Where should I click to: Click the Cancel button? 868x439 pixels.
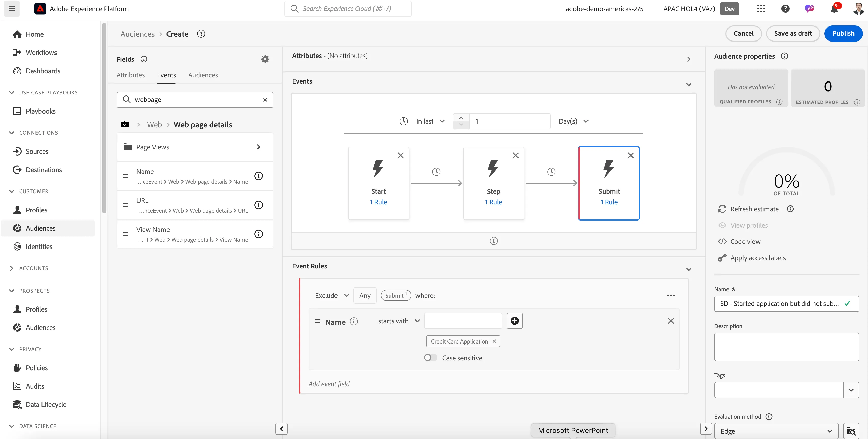click(x=743, y=33)
